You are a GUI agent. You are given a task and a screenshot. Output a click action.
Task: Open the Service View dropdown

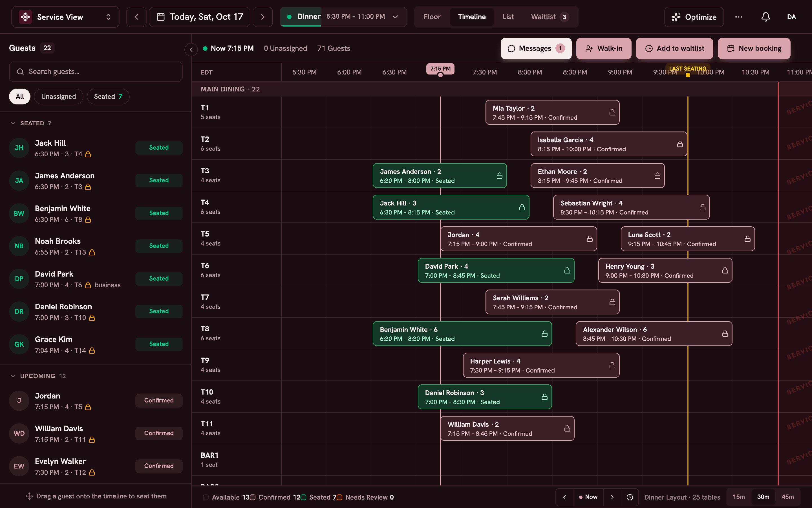65,17
